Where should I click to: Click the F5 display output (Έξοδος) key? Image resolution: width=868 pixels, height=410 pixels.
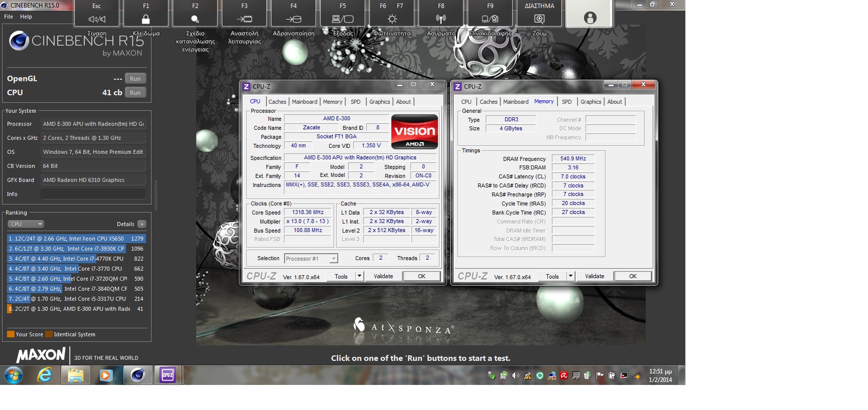[x=343, y=14]
